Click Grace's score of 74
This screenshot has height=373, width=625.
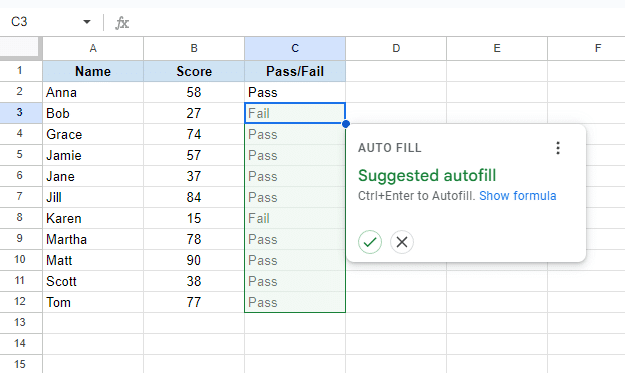point(194,134)
